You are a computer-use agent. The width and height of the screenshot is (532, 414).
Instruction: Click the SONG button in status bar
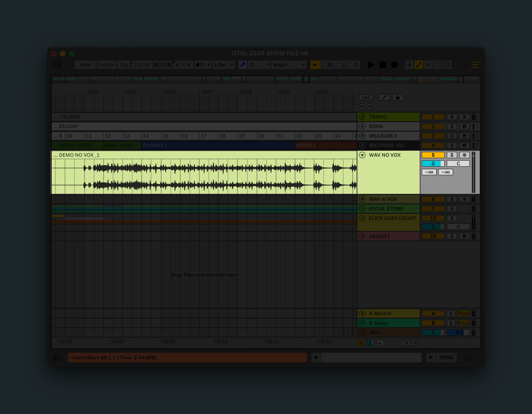point(446,357)
